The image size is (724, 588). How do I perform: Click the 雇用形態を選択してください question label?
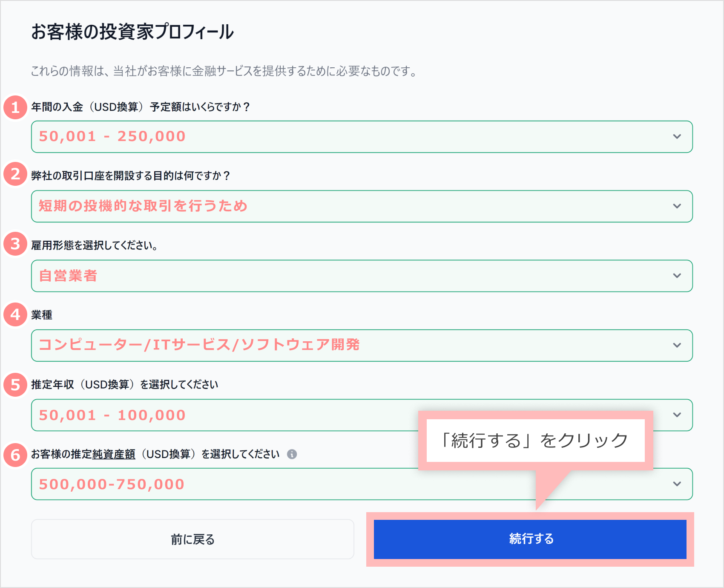(x=94, y=245)
